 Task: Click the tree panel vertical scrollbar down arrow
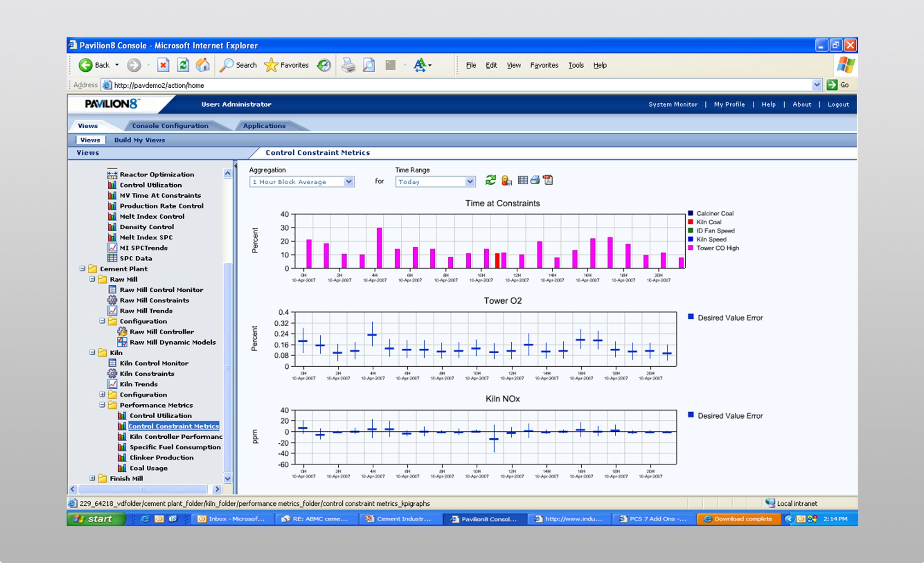pos(228,478)
